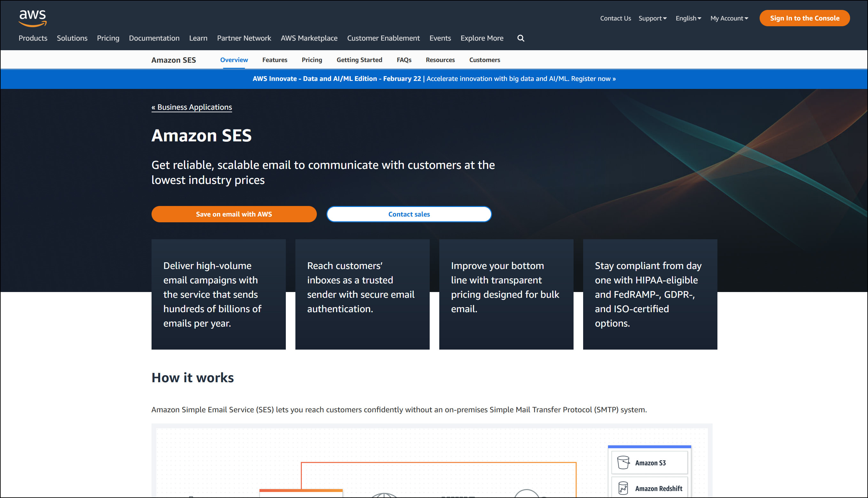This screenshot has width=868, height=498.
Task: Click the Amazon S3 label in diagram
Action: (650, 463)
